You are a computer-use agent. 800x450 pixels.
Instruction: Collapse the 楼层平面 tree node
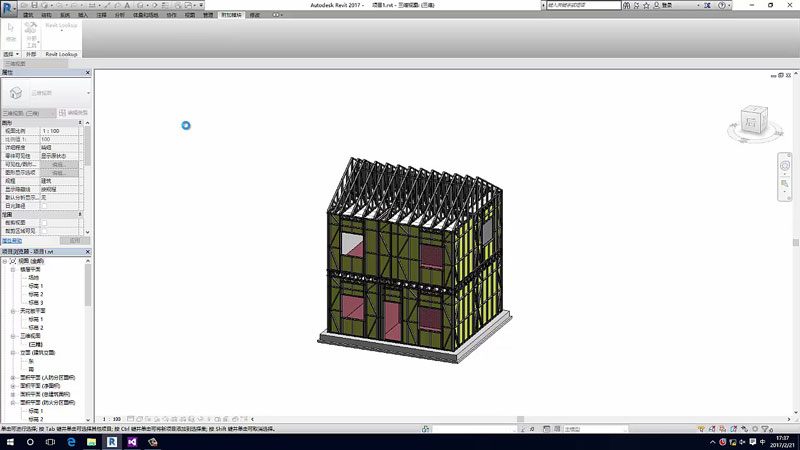(13, 269)
